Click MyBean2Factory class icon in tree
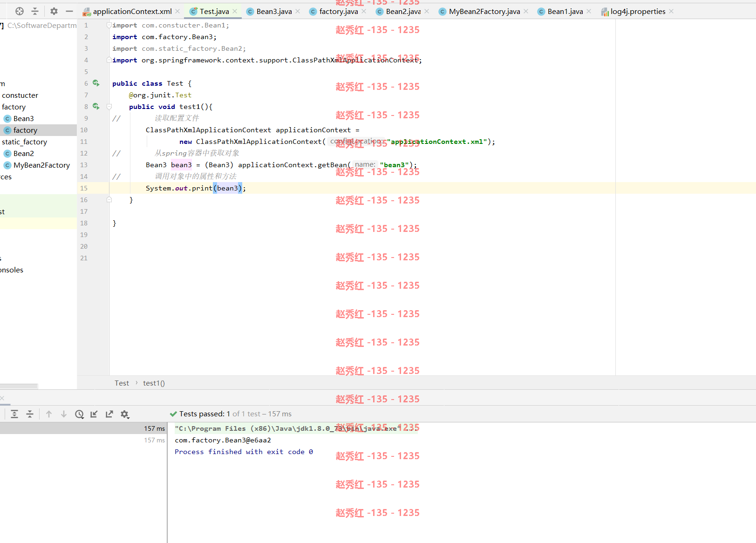756x543 pixels. point(7,165)
